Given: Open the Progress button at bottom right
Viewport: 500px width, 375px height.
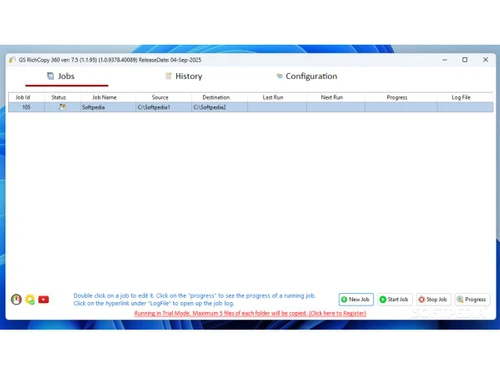Looking at the screenshot, I should point(472,299).
